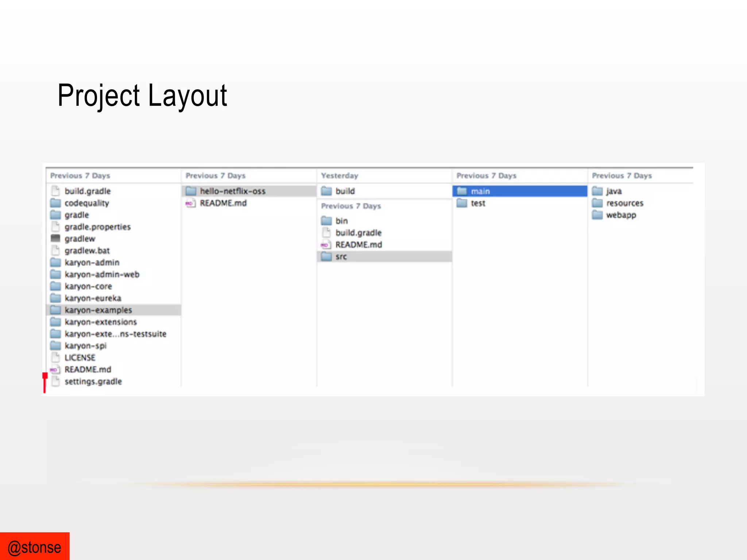
Task: Click the @stonse handle label
Action: (x=35, y=548)
